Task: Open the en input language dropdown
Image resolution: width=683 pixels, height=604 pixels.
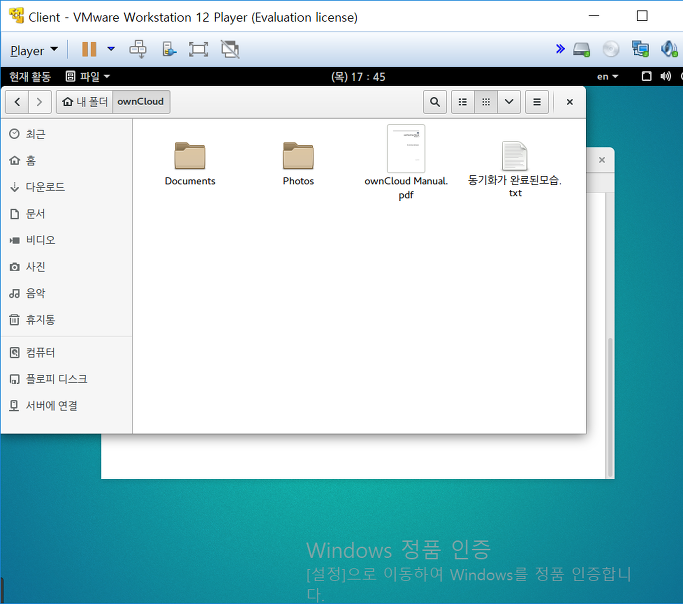Action: 608,77
